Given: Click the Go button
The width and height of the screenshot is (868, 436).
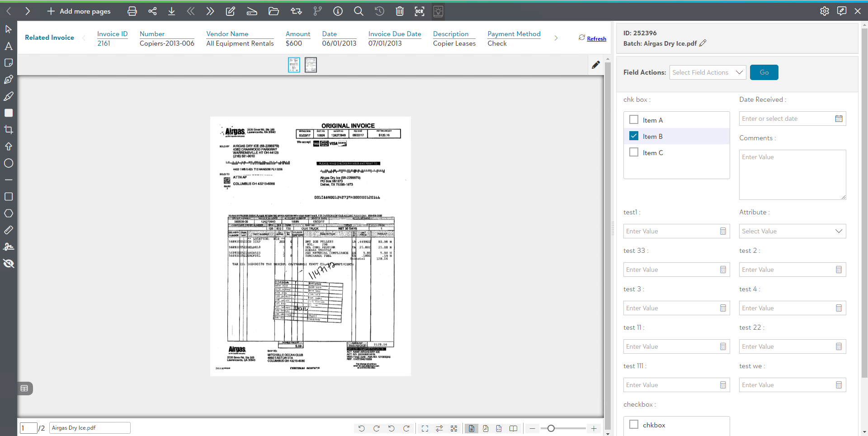Looking at the screenshot, I should pos(764,72).
